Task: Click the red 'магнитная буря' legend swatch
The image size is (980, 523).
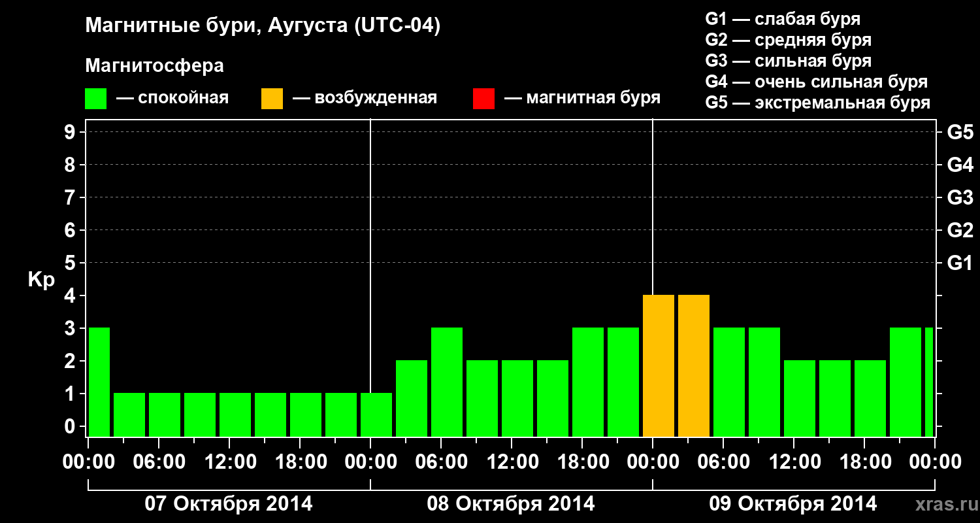Action: click(x=483, y=99)
